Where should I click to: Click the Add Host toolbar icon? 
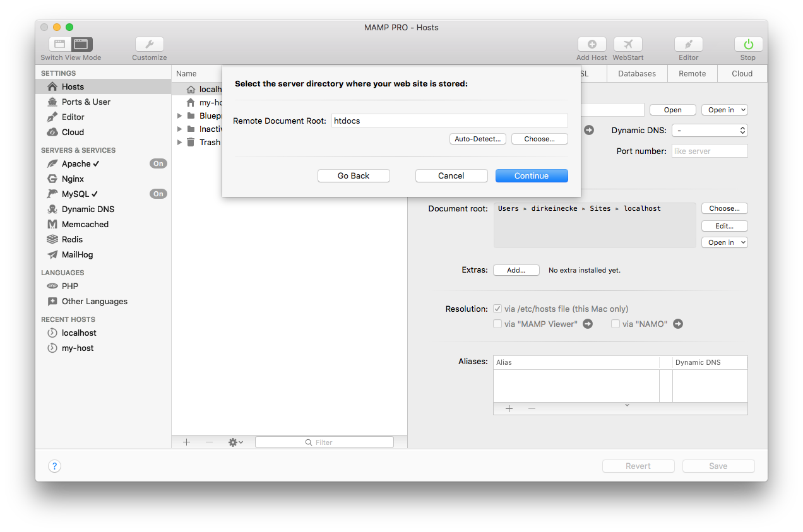[x=592, y=44]
